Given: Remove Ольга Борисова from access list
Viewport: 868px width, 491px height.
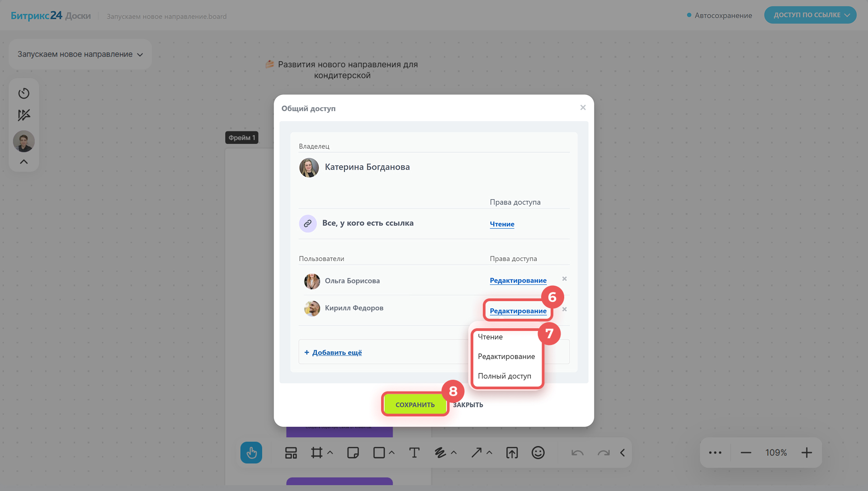Looking at the screenshot, I should [x=564, y=279].
